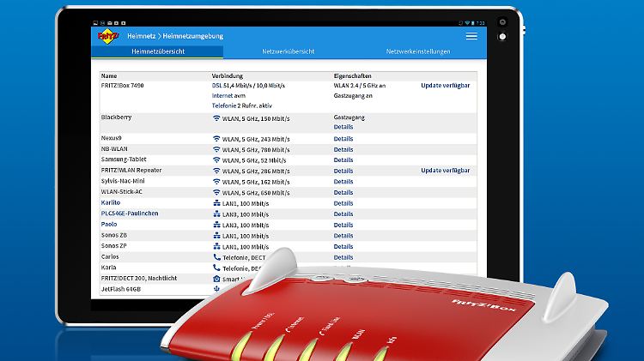Open the Netzwerkeinstellungen tab

click(x=418, y=51)
